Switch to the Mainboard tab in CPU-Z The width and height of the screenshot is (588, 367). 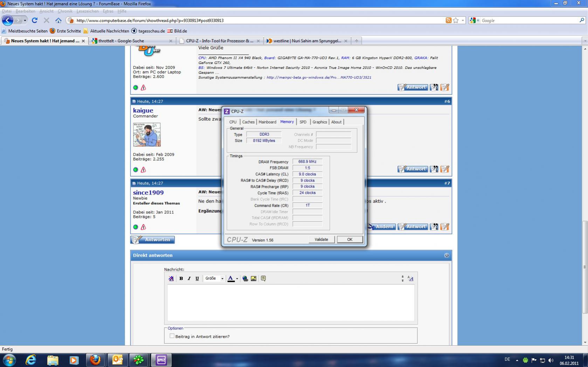[267, 122]
